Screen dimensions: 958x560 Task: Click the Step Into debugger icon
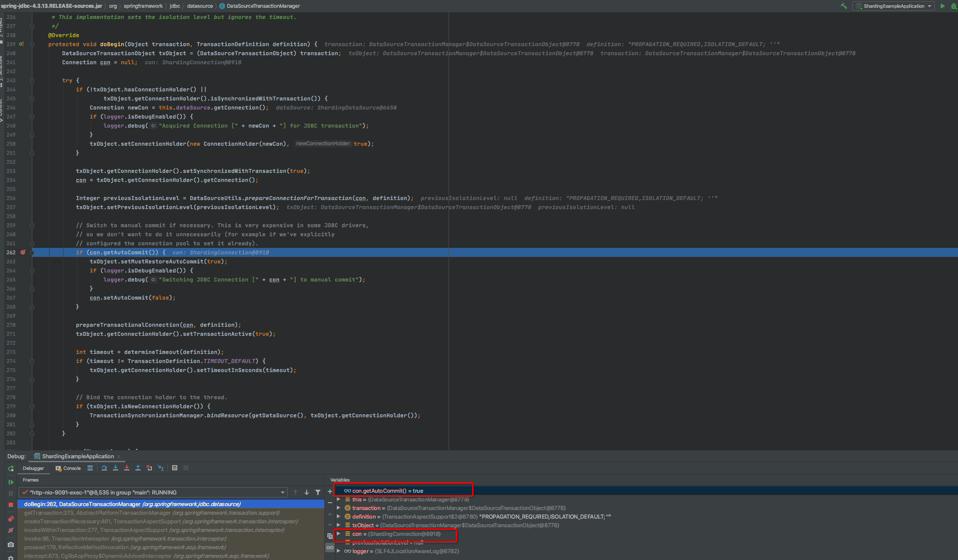coord(116,468)
